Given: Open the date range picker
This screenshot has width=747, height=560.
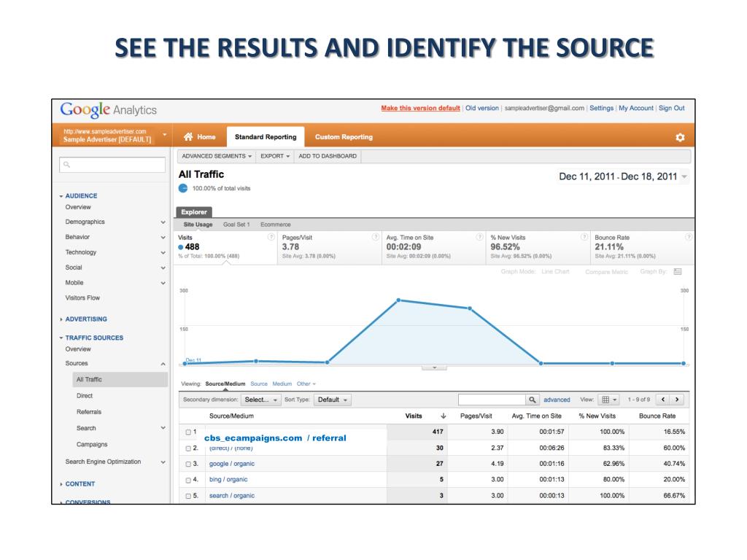Looking at the screenshot, I should (623, 176).
